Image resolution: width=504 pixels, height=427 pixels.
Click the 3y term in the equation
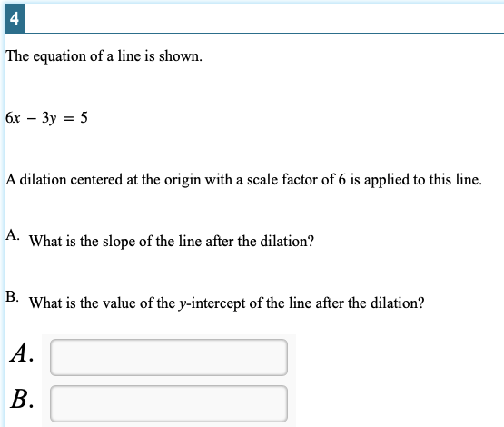click(x=49, y=118)
